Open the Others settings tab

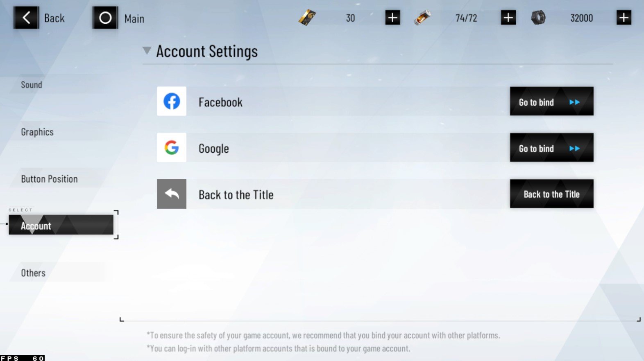click(33, 273)
